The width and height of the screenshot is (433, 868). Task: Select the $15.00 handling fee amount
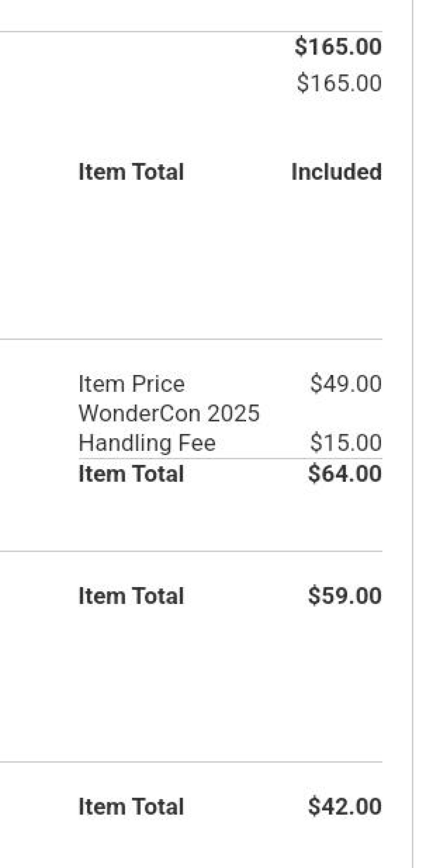[346, 442]
